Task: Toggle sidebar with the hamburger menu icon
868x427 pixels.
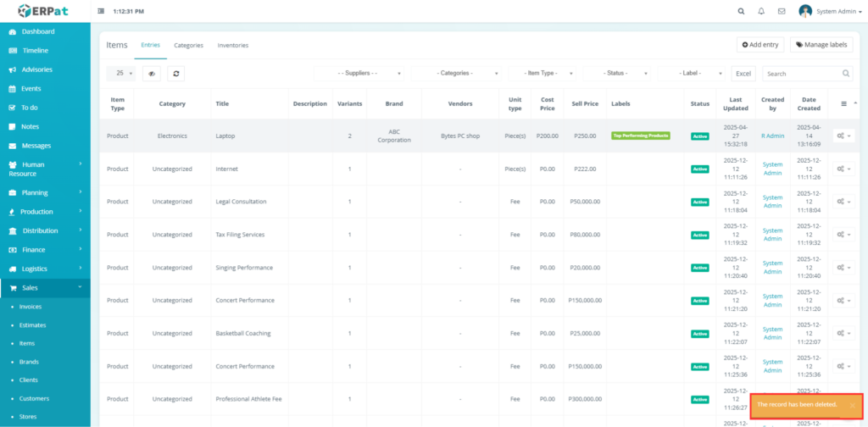Action: 102,11
